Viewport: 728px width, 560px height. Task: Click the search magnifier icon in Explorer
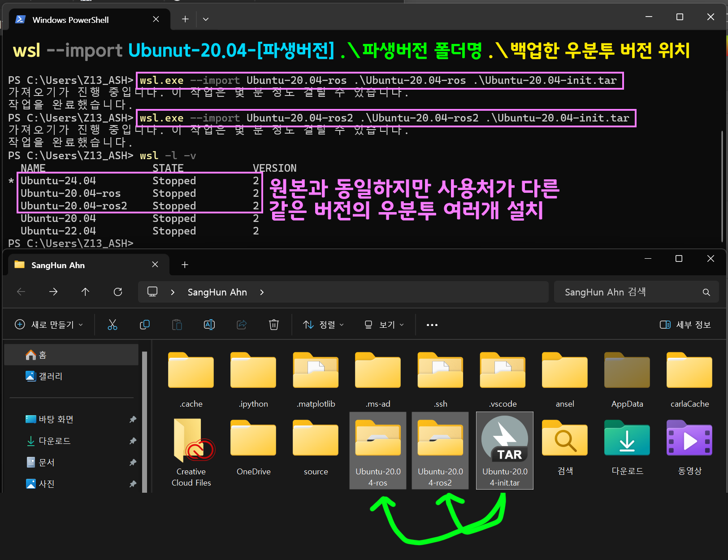706,292
